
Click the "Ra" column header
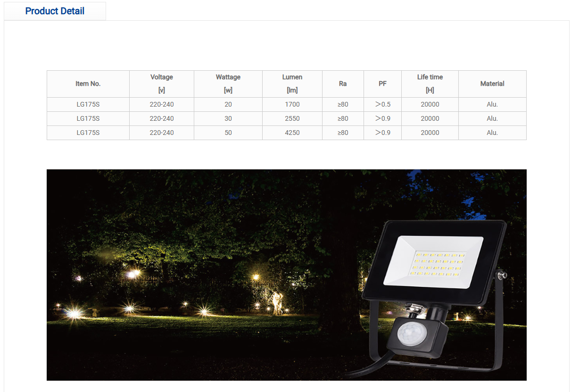pos(343,84)
